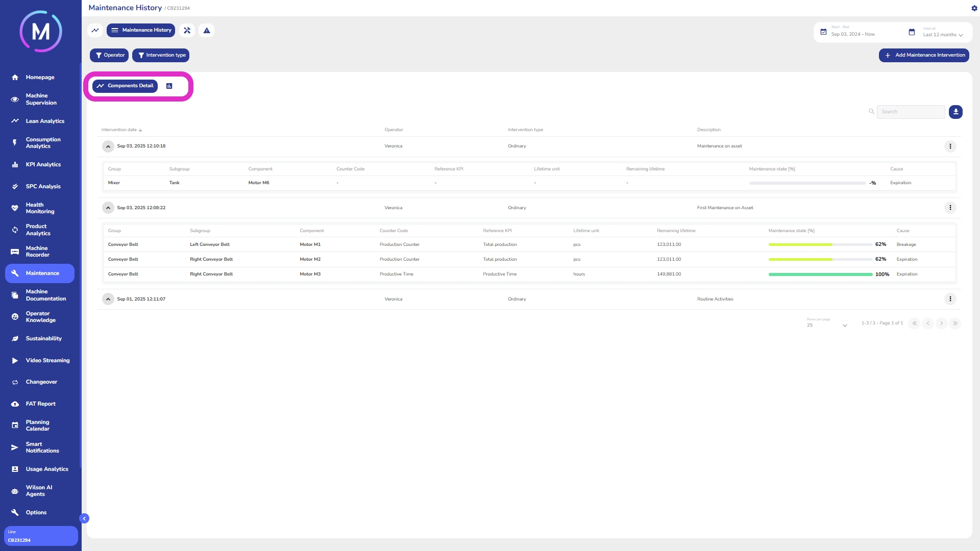Toggle the Operator filter

click(x=109, y=55)
